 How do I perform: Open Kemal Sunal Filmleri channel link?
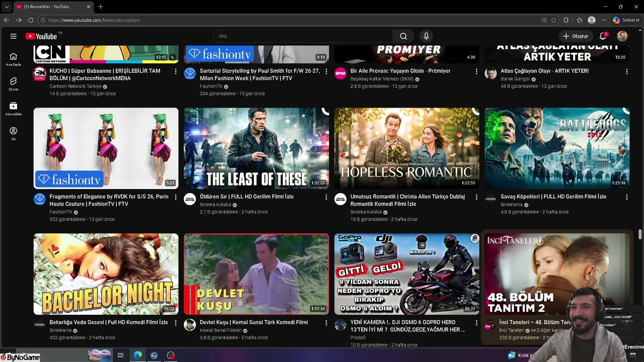220,330
